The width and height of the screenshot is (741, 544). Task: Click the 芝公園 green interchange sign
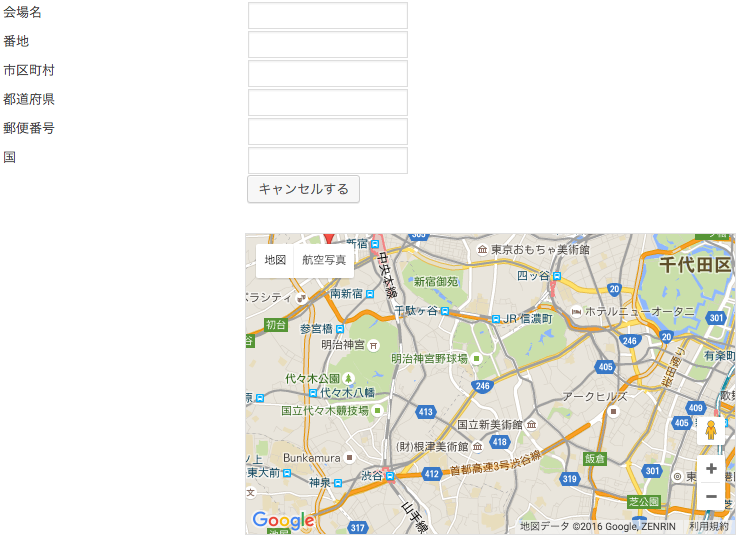click(x=644, y=501)
